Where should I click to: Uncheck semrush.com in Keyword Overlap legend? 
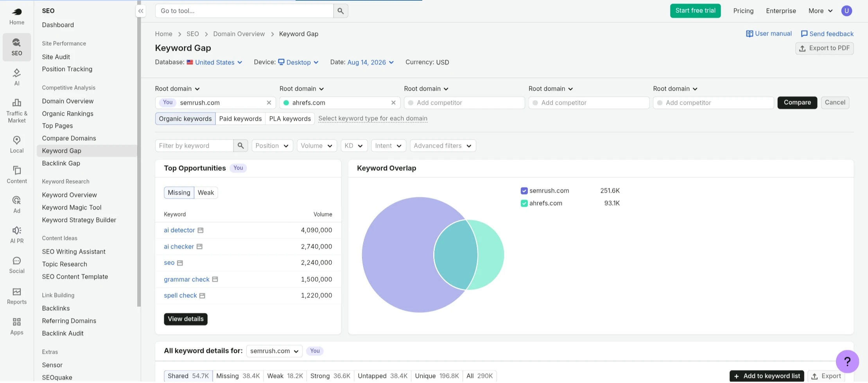coord(524,191)
